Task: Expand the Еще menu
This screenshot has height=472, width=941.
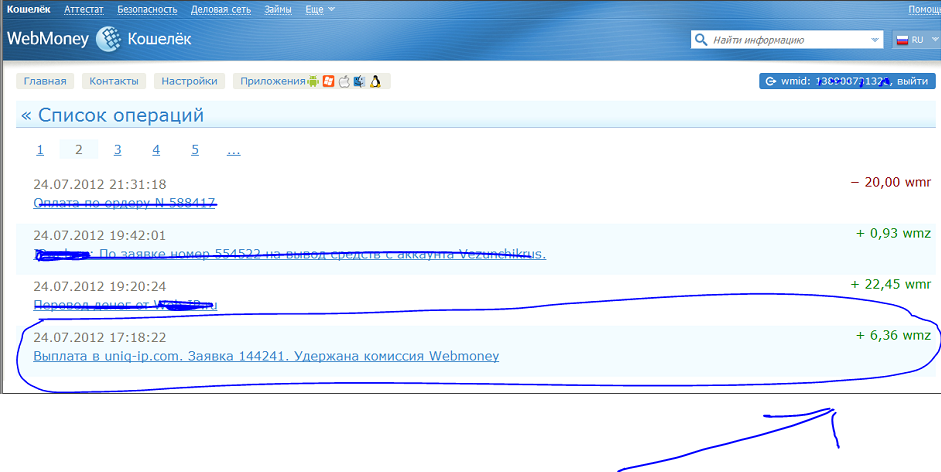Action: 320,10
